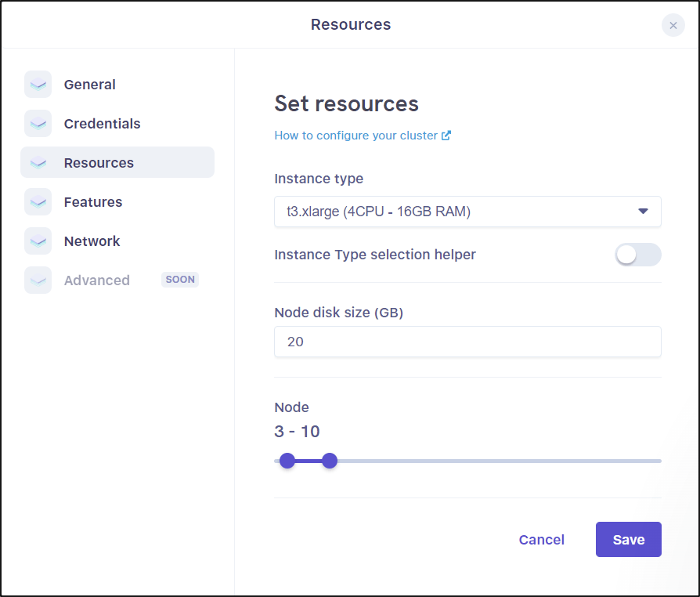The height and width of the screenshot is (597, 700).
Task: Cancel the resource changes
Action: (542, 539)
